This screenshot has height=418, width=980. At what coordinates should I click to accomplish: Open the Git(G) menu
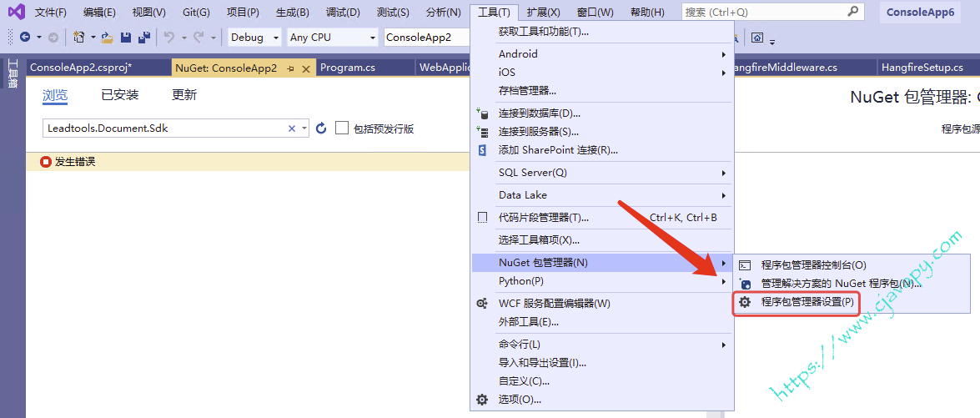point(196,12)
